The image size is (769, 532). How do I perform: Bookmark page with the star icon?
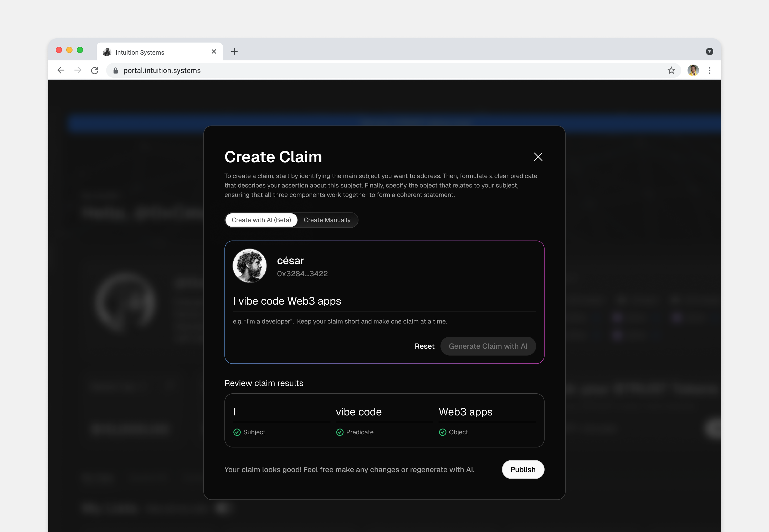671,70
